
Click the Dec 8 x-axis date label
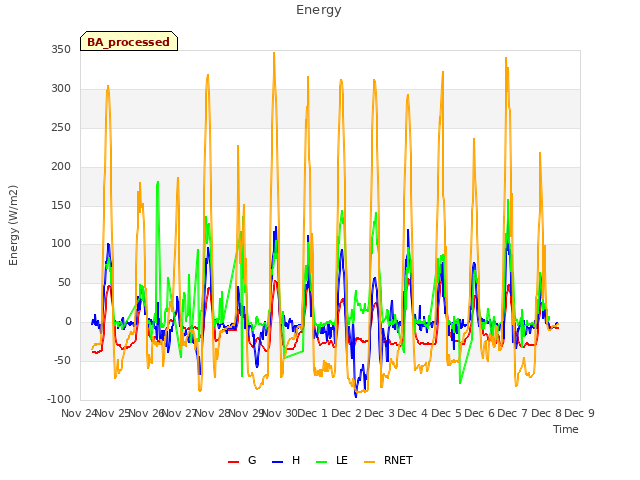(546, 413)
